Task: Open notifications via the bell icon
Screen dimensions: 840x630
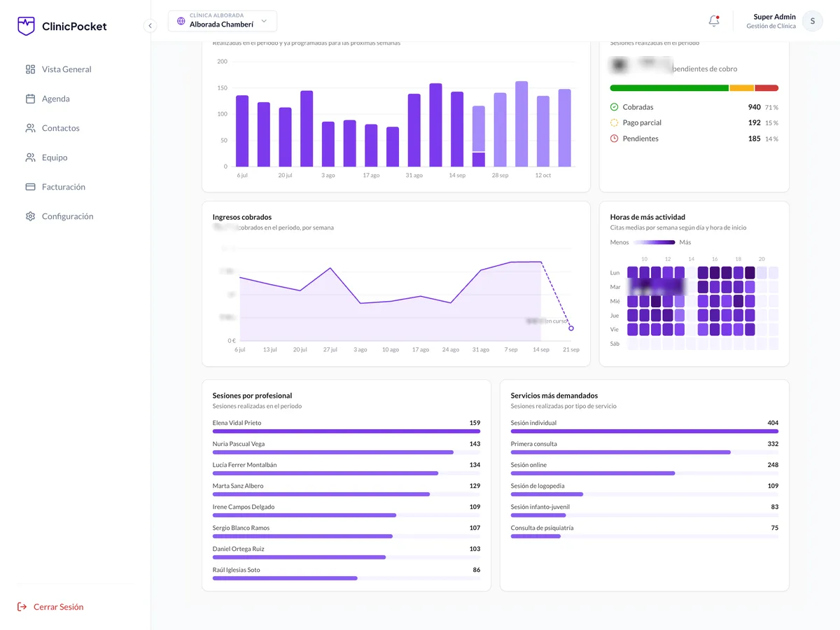Action: point(714,21)
